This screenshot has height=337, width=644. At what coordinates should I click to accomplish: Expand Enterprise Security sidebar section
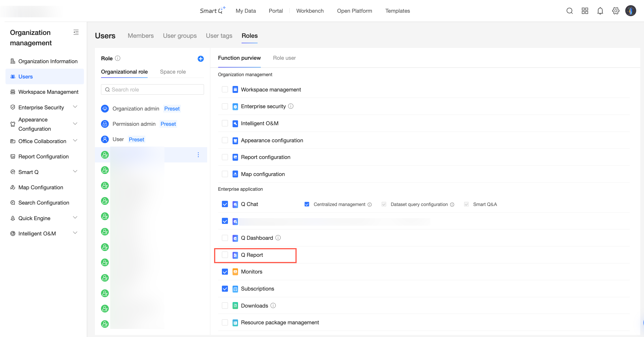click(75, 107)
